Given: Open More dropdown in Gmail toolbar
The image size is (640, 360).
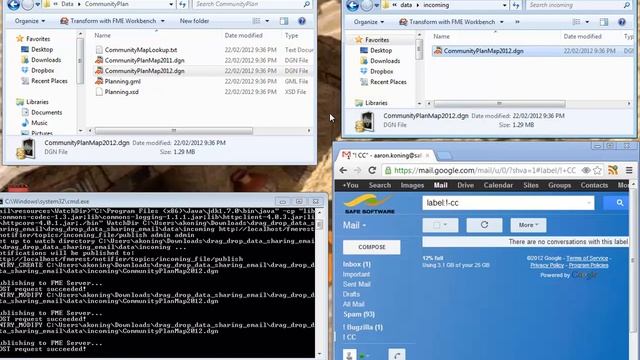Looking at the screenshot, I should pyautogui.click(x=528, y=225).
